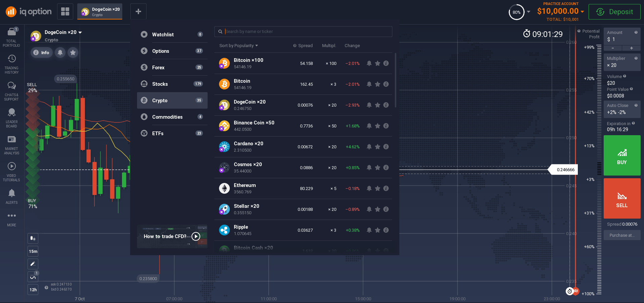Open Chats & Support

11,91
